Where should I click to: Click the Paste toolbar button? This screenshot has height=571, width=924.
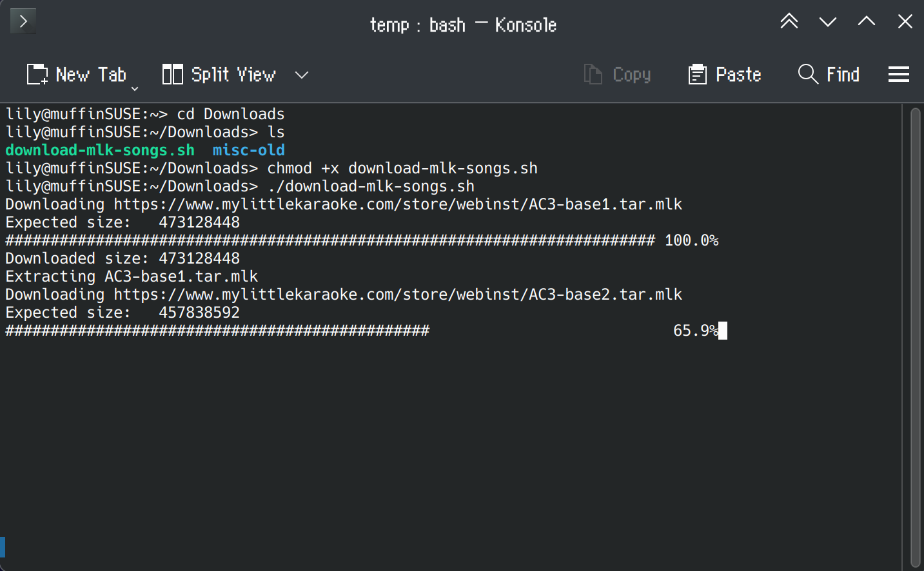(725, 75)
